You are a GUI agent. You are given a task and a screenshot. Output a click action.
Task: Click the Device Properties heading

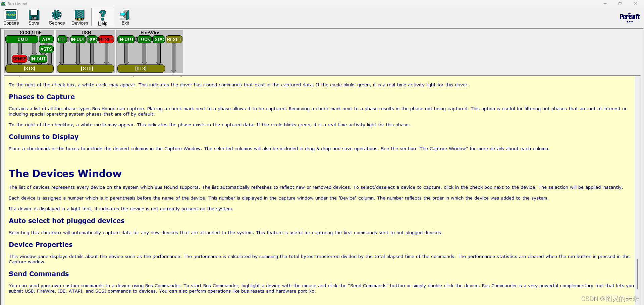pos(41,245)
